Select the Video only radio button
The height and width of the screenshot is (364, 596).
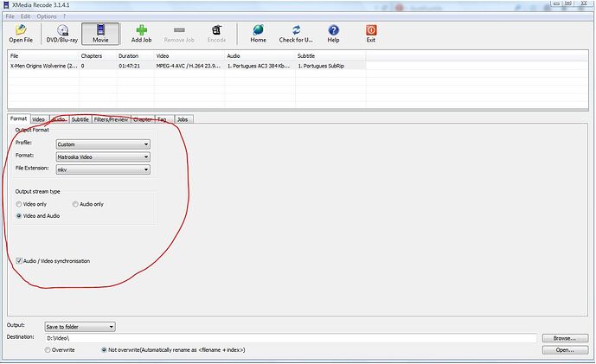pyautogui.click(x=19, y=204)
